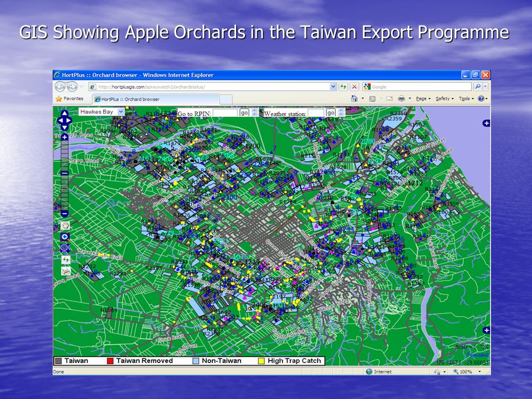Click the Internet zone status indicator
The width and height of the screenshot is (532, 399).
click(x=378, y=372)
